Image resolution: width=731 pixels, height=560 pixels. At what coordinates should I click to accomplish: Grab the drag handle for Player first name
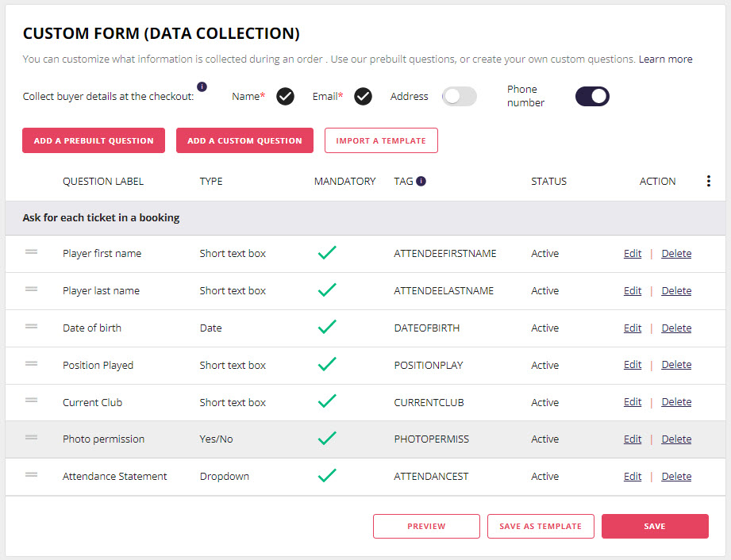coord(31,252)
